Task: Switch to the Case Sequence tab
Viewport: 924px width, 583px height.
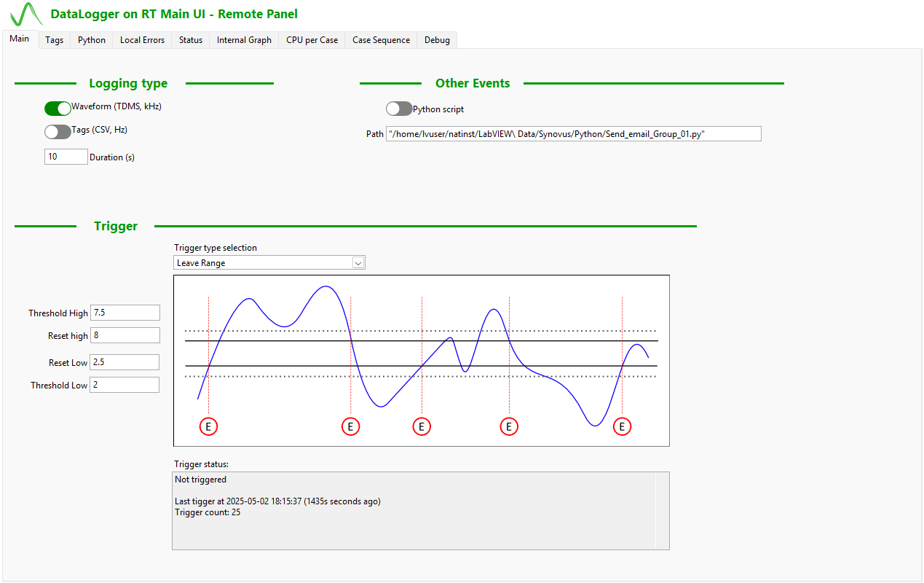Action: pos(381,40)
